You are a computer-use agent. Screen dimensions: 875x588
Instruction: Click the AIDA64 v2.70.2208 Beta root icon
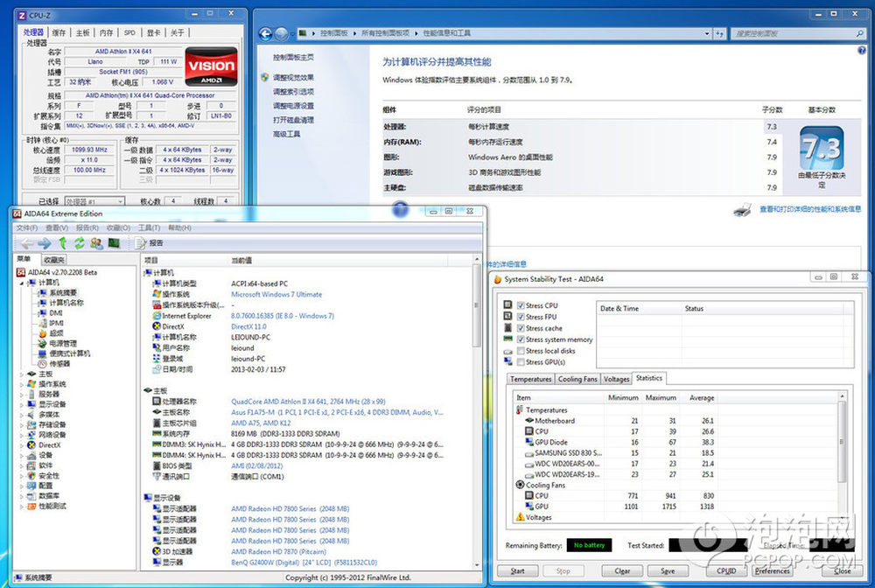(21, 272)
